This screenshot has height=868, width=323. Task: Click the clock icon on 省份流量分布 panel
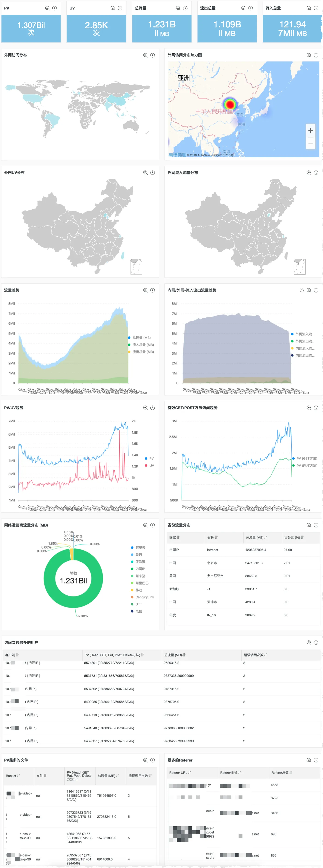click(316, 525)
